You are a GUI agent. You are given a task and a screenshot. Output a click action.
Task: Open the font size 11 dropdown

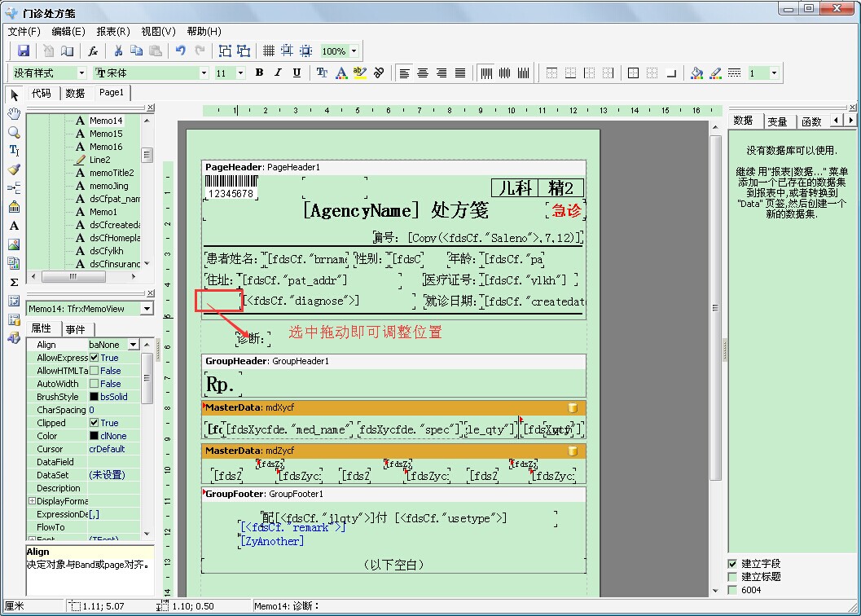[240, 73]
